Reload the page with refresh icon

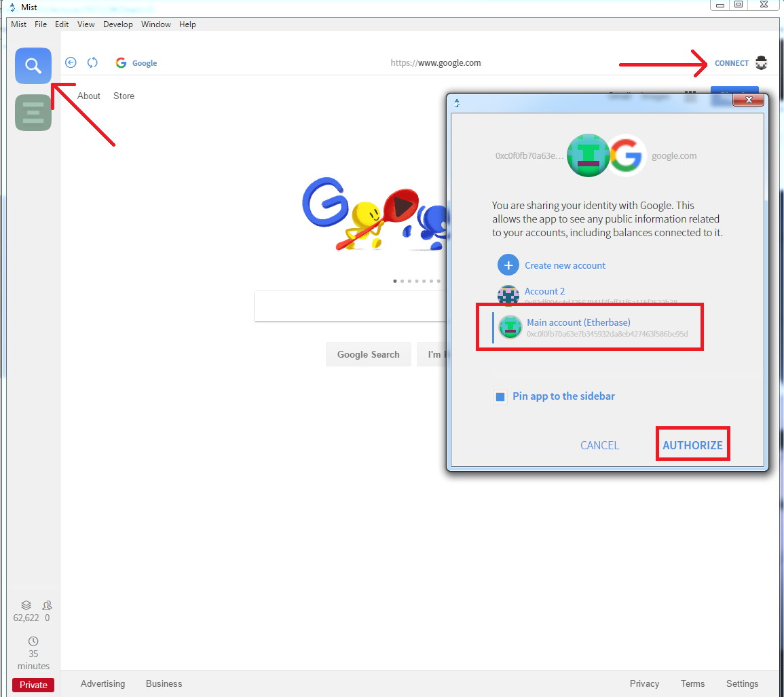click(x=92, y=62)
